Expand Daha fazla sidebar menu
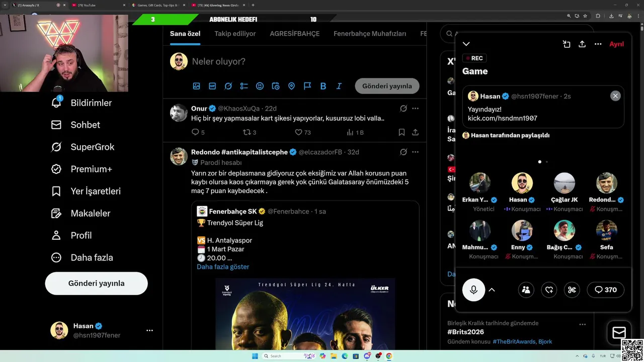This screenshot has height=362, width=644. 82,257
